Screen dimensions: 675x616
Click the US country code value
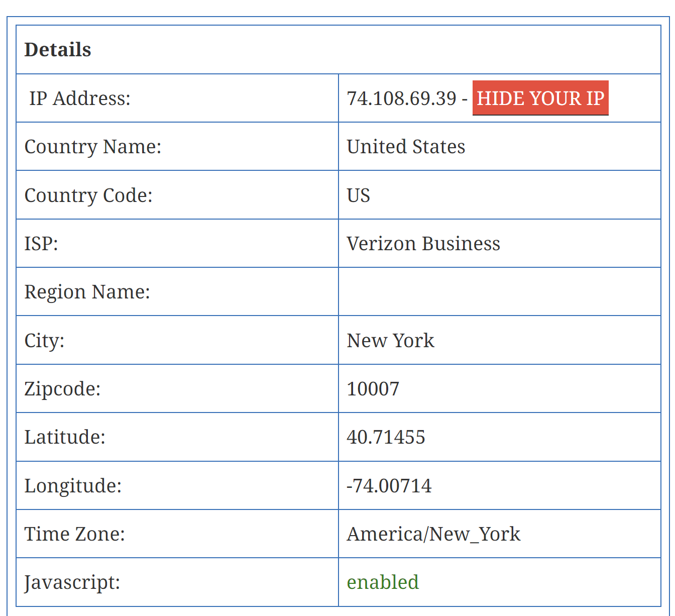click(x=358, y=195)
